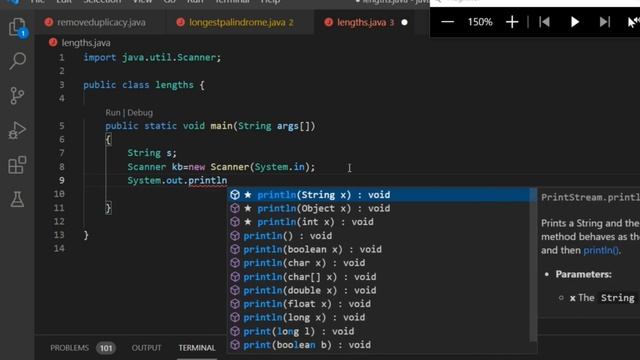Click System.out.println text on line 9

coord(177,180)
